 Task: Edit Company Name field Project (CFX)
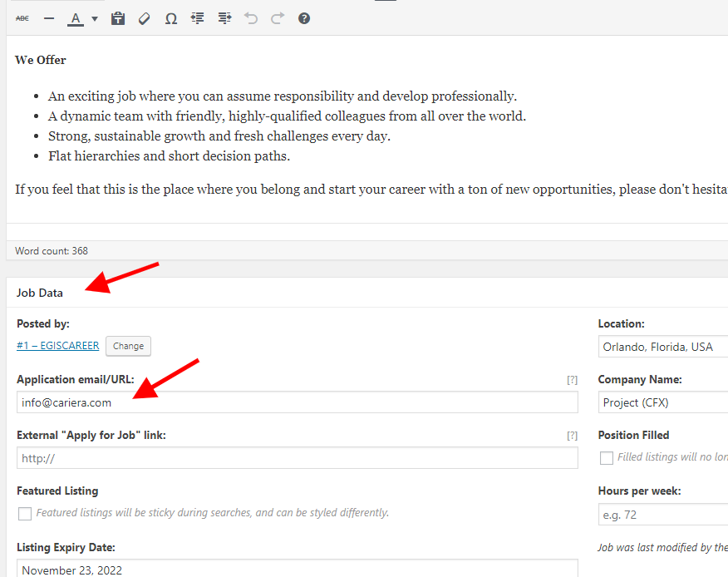663,402
